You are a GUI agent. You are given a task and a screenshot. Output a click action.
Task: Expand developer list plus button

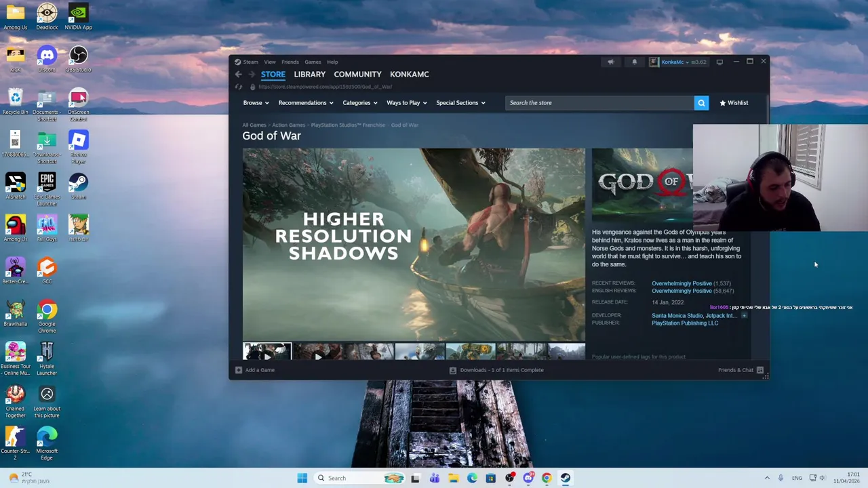744,316
